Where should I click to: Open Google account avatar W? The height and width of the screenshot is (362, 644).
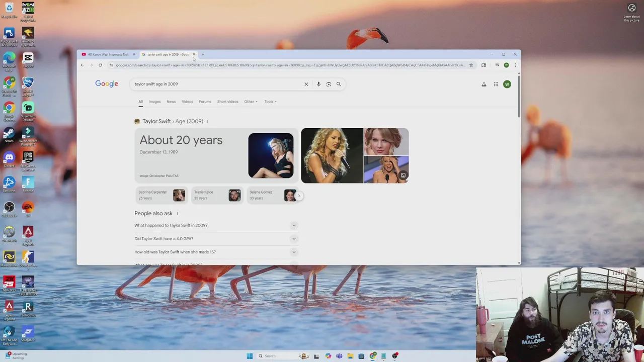point(507,84)
